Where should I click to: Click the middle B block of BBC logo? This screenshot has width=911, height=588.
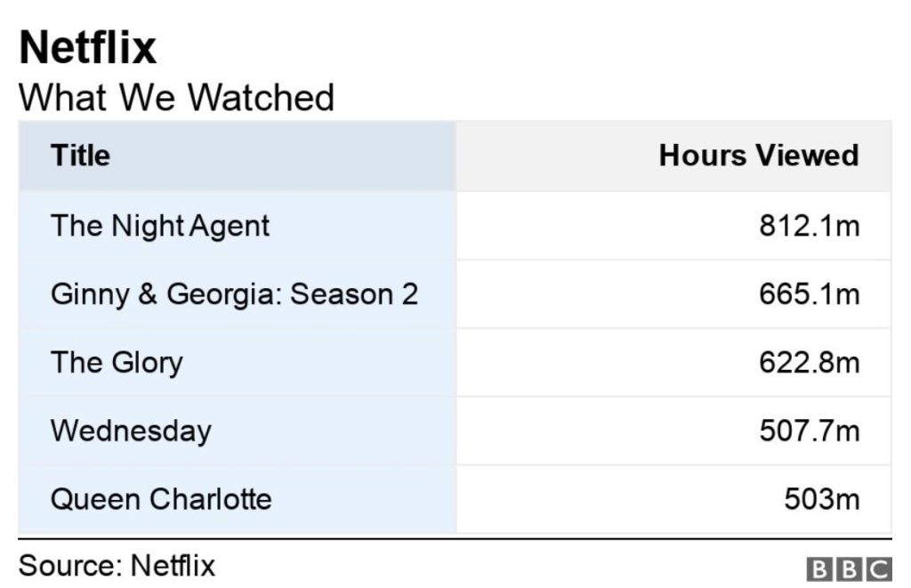click(849, 568)
